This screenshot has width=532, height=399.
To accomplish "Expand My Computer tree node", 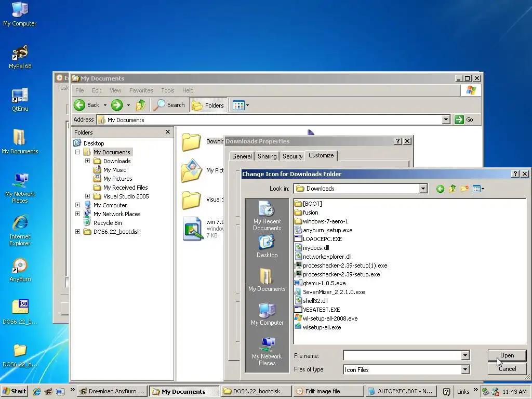I will pos(78,205).
